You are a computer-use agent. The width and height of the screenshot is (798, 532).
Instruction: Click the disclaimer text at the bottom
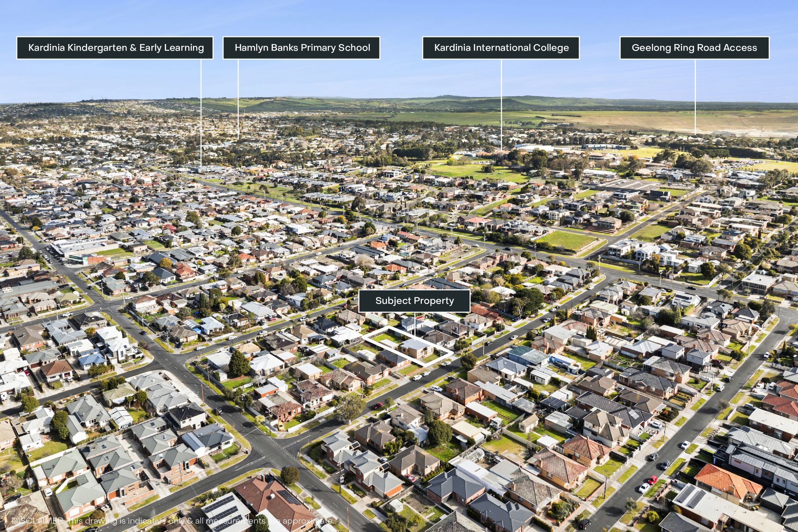click(x=173, y=521)
